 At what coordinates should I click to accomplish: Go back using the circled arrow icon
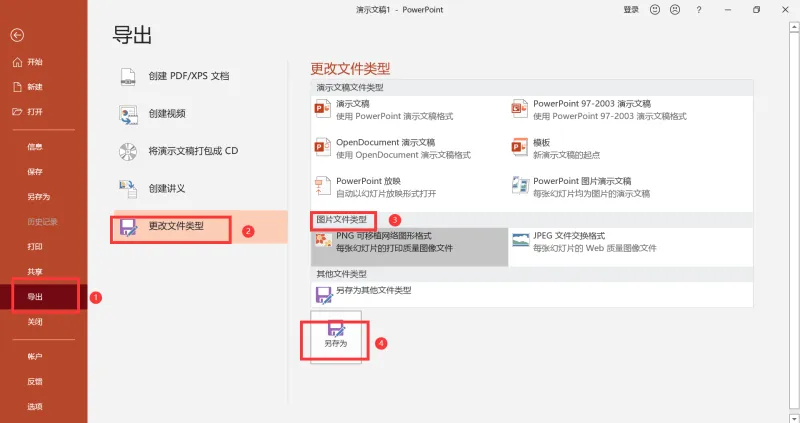[x=17, y=35]
